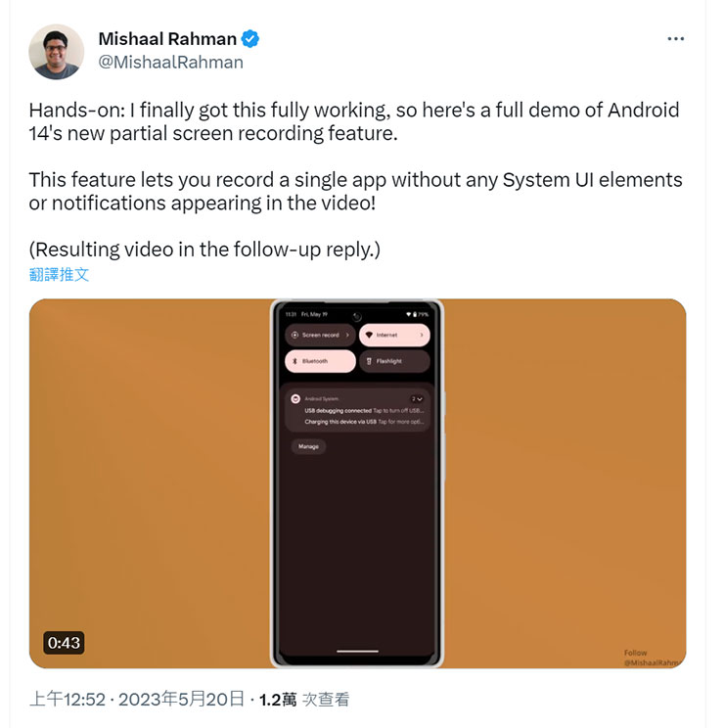Click the Flashlight icon in quick settings
The height and width of the screenshot is (728, 724).
tap(369, 361)
